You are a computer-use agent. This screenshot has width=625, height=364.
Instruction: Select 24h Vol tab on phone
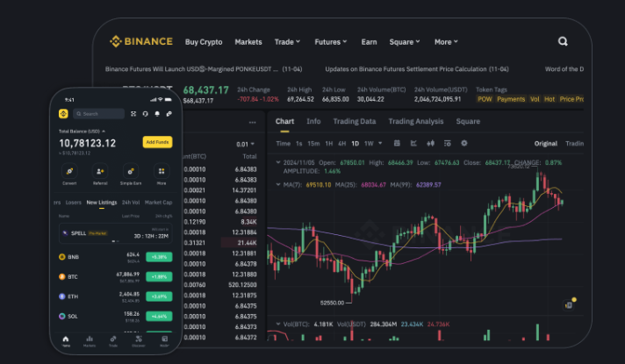(131, 203)
